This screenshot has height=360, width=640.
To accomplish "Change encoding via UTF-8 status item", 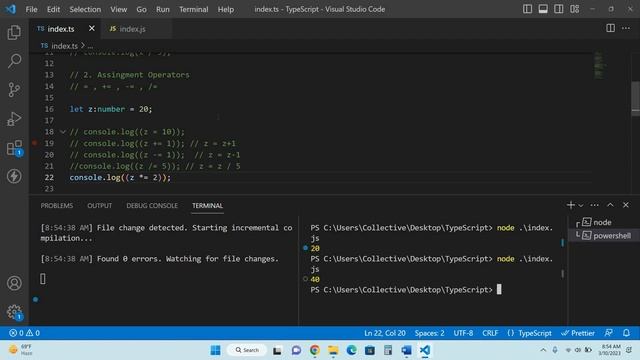I will tap(463, 333).
